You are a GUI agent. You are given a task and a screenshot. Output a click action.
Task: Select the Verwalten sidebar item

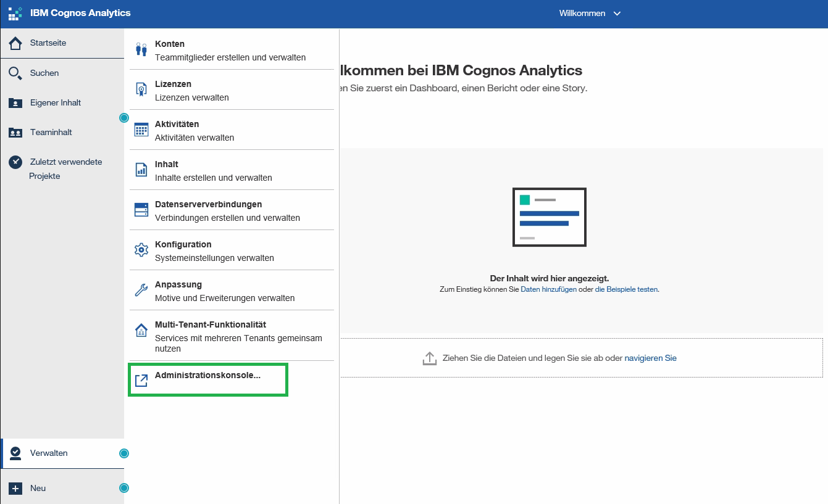49,453
